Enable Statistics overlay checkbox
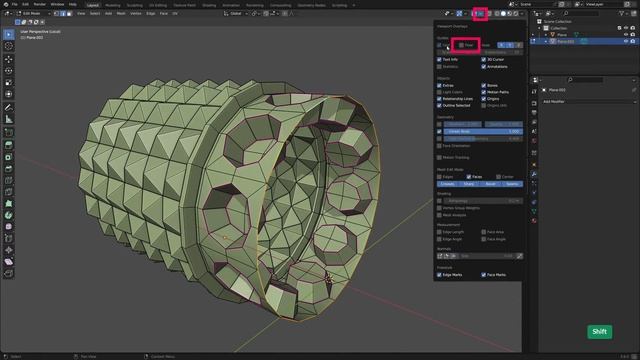This screenshot has height=360, width=640. 439,67
